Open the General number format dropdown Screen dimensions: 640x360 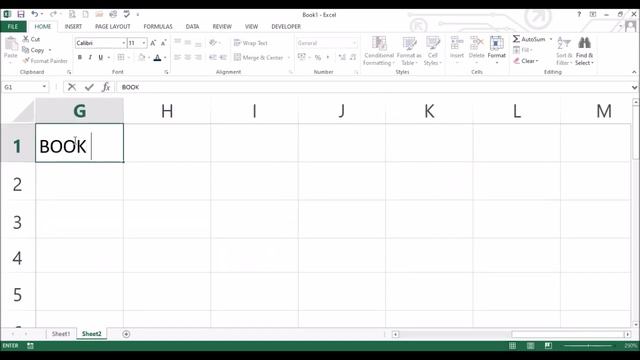(x=354, y=43)
